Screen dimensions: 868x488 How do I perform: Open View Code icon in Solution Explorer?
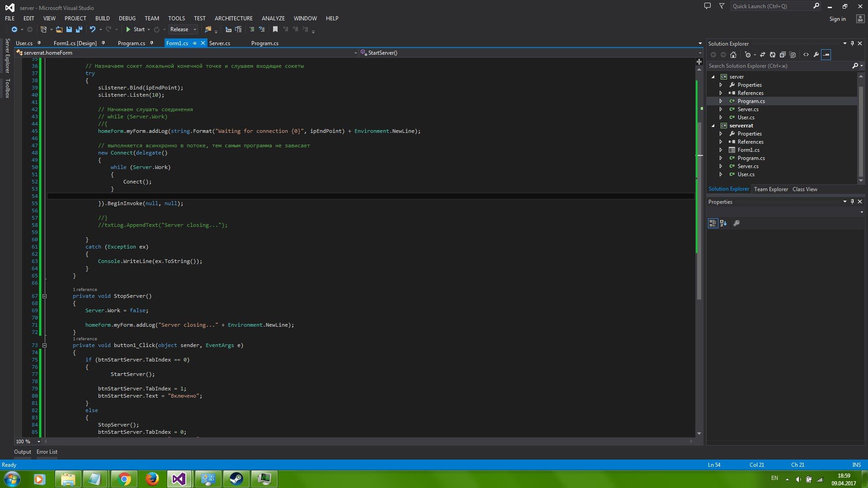(806, 55)
